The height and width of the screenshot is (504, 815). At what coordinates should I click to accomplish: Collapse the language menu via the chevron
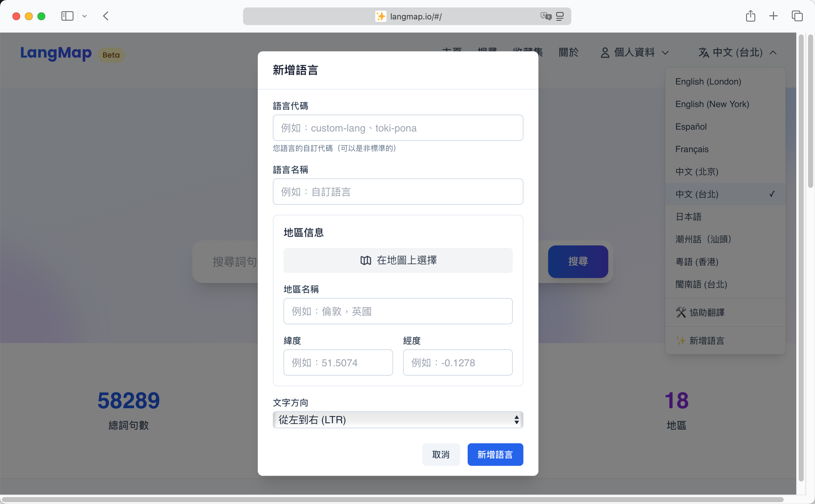[x=773, y=52]
